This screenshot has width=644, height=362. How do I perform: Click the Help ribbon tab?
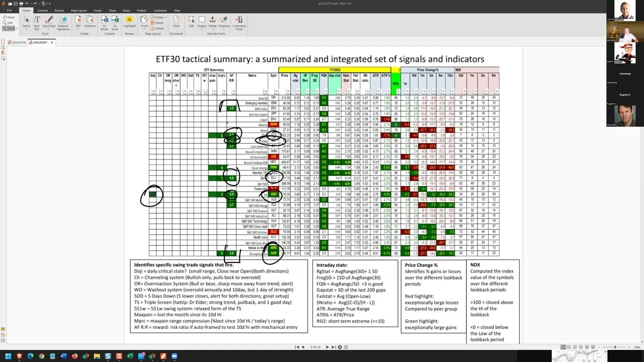[177, 10]
